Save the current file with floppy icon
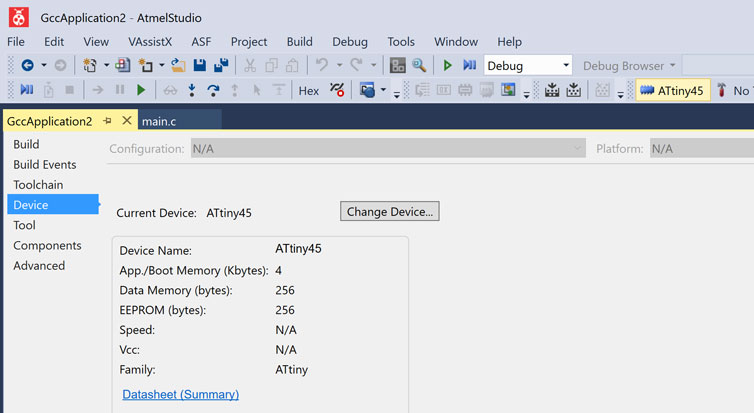 click(x=200, y=65)
